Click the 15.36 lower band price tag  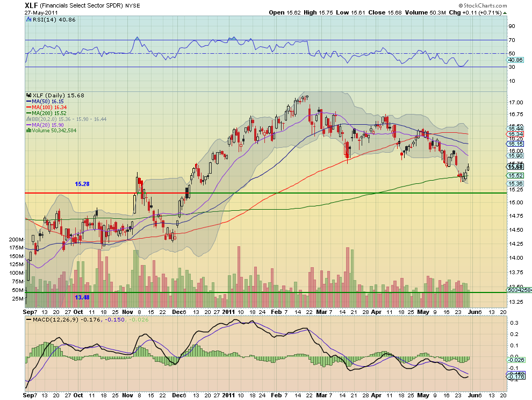click(x=515, y=183)
